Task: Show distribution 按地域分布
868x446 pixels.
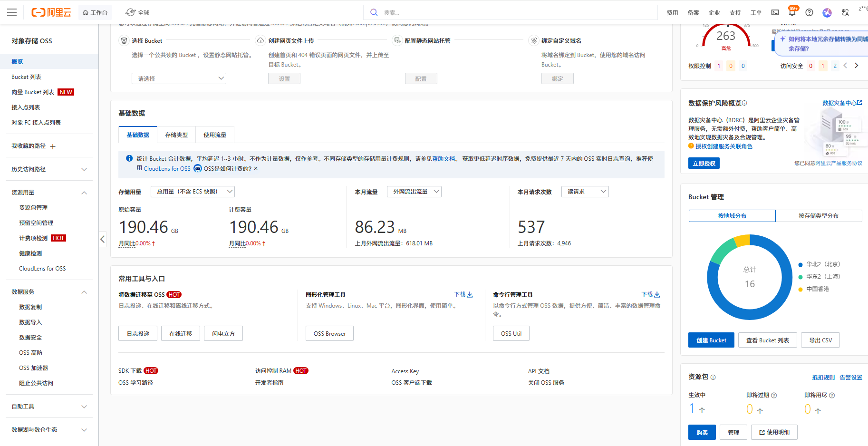Action: click(732, 216)
